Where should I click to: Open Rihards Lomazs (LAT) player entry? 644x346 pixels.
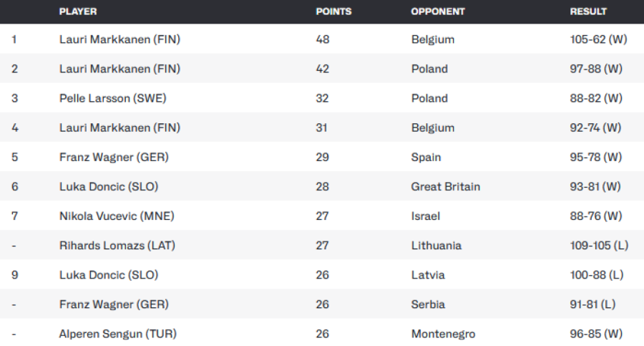point(117,245)
